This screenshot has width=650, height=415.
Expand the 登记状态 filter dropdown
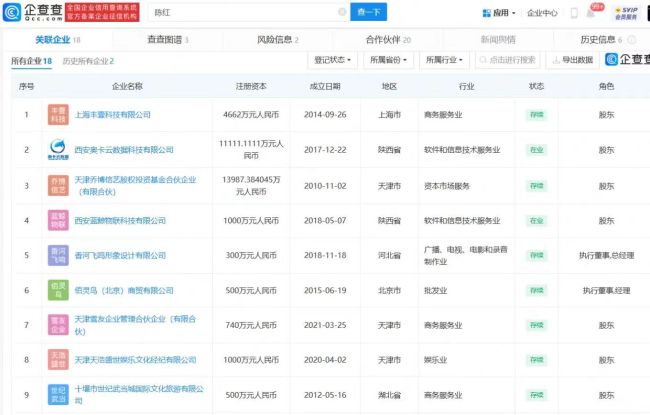tap(332, 60)
